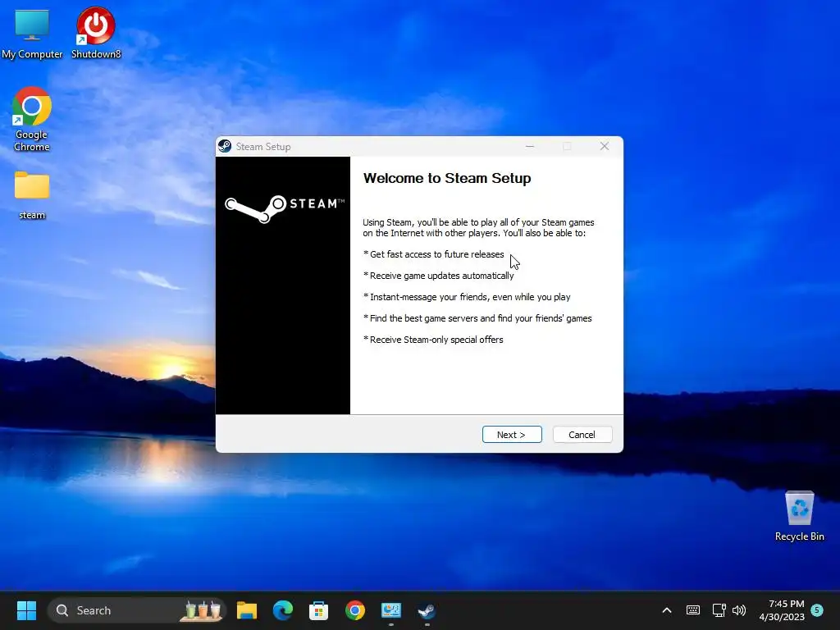Show hidden system tray icons
The height and width of the screenshot is (630, 840).
[667, 610]
